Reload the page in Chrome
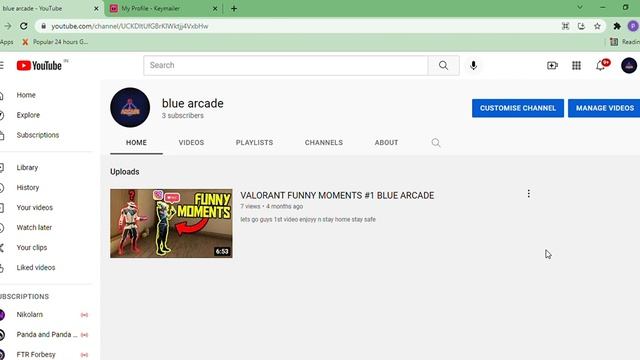This screenshot has width=640, height=360. [24, 26]
